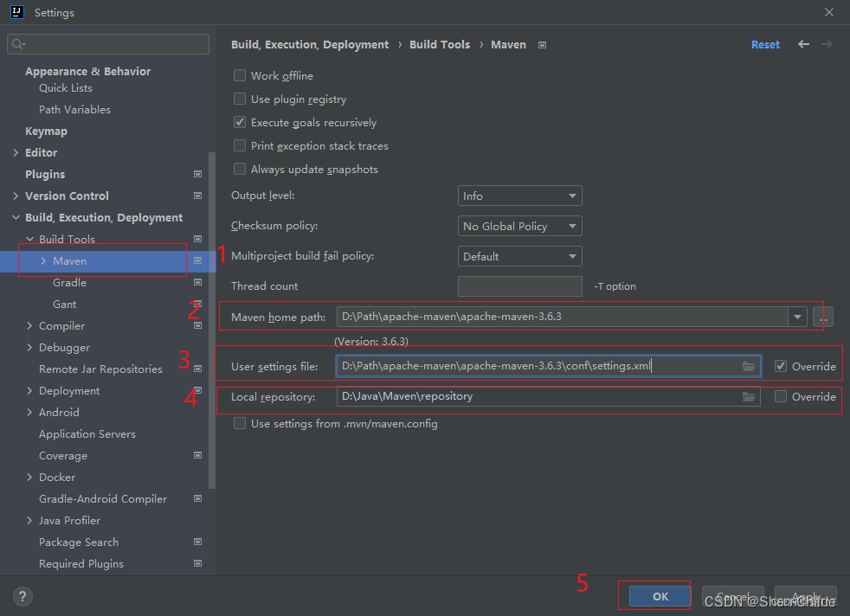Browse folder icon for Local repository
The height and width of the screenshot is (616, 850).
point(749,397)
